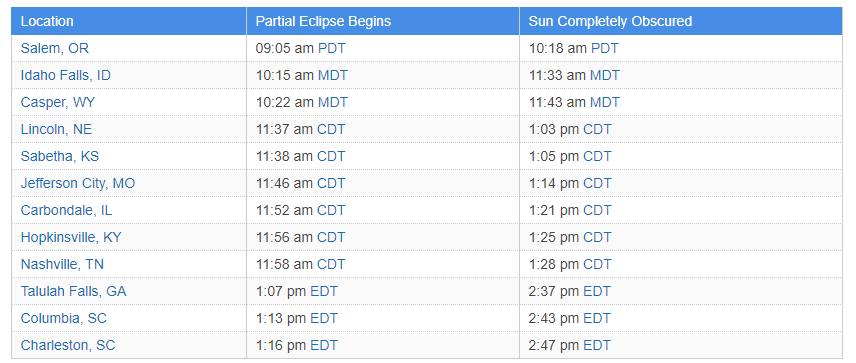Open the Hopkinsville, KY location link
The image size is (856, 363).
point(71,237)
